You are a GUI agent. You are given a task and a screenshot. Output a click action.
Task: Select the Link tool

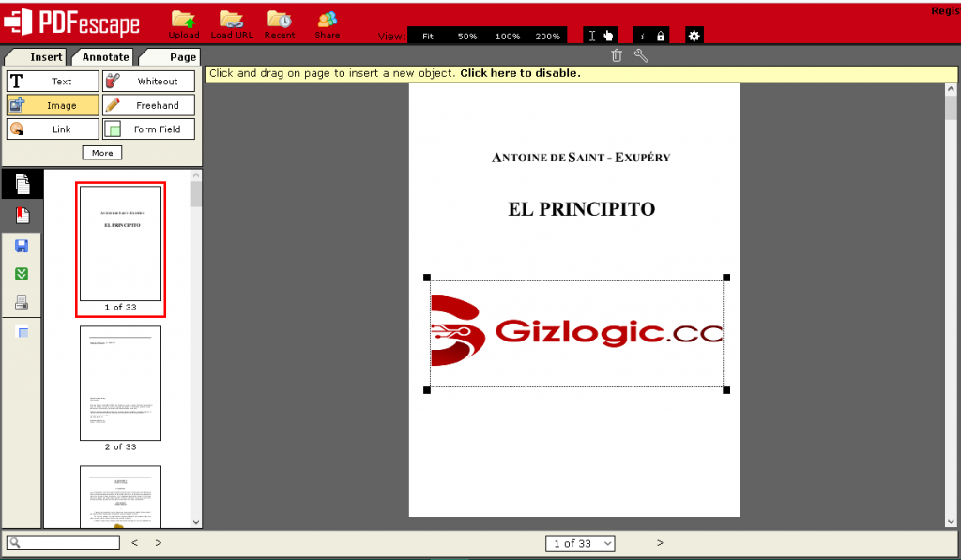pos(53,129)
